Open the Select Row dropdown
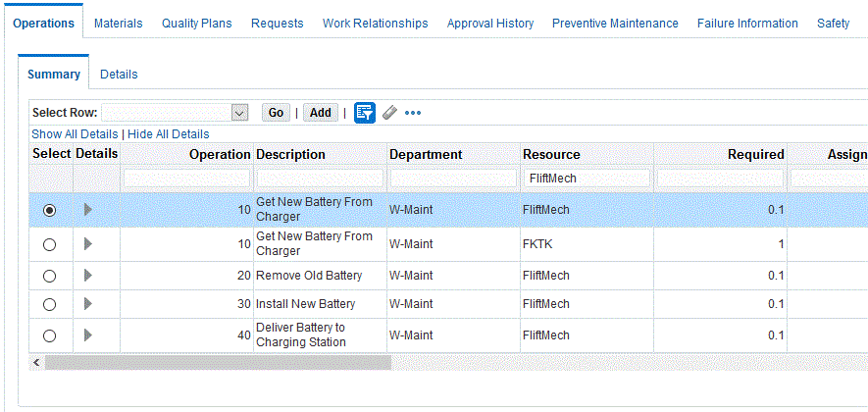Viewport: 868px width, 412px height. (x=240, y=113)
